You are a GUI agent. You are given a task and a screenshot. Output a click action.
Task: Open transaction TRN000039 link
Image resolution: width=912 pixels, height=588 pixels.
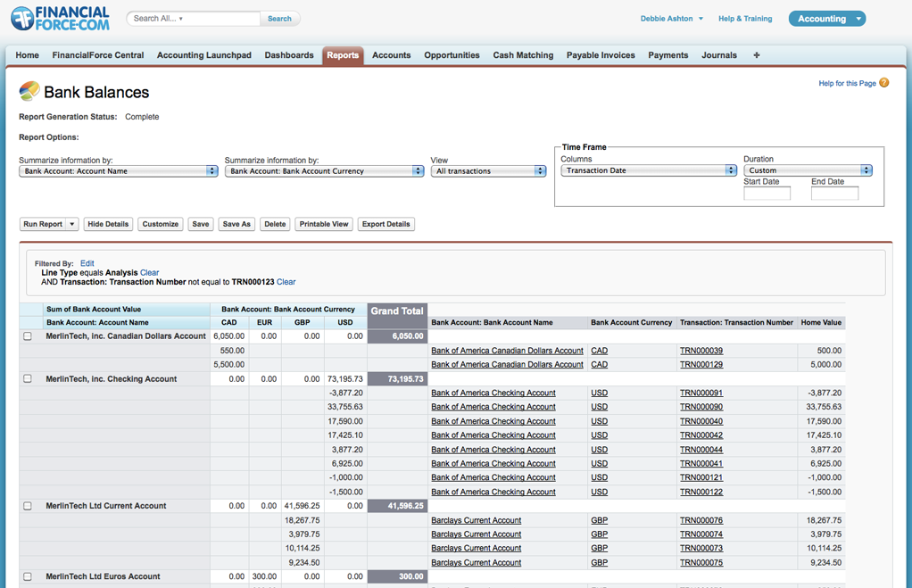pos(701,351)
